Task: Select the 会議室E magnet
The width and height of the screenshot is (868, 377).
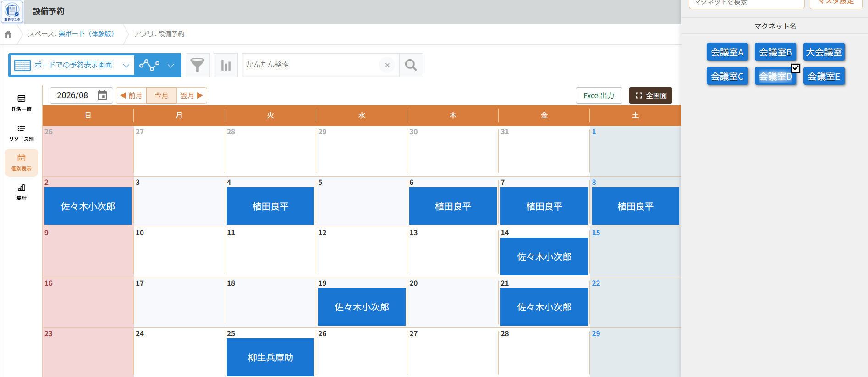Action: (824, 76)
